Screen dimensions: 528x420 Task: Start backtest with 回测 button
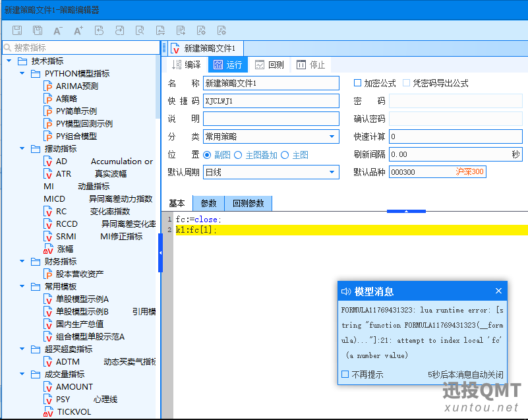click(x=270, y=65)
